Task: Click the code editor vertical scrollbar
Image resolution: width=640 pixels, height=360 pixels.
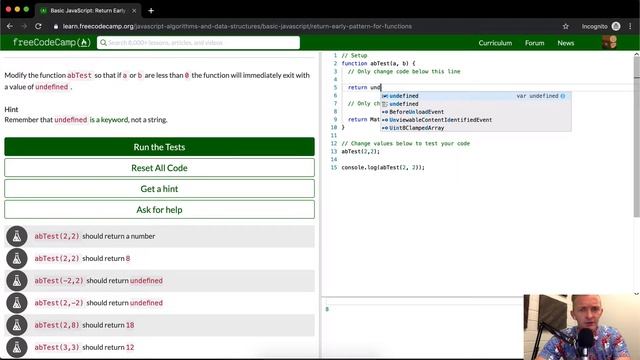Action: point(636,137)
